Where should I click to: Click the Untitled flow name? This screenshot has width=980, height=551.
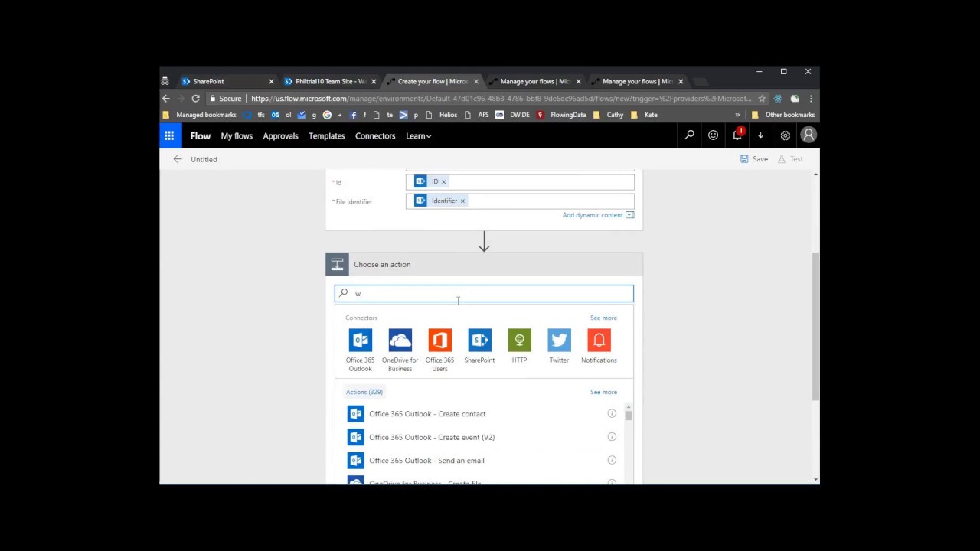[x=204, y=159]
